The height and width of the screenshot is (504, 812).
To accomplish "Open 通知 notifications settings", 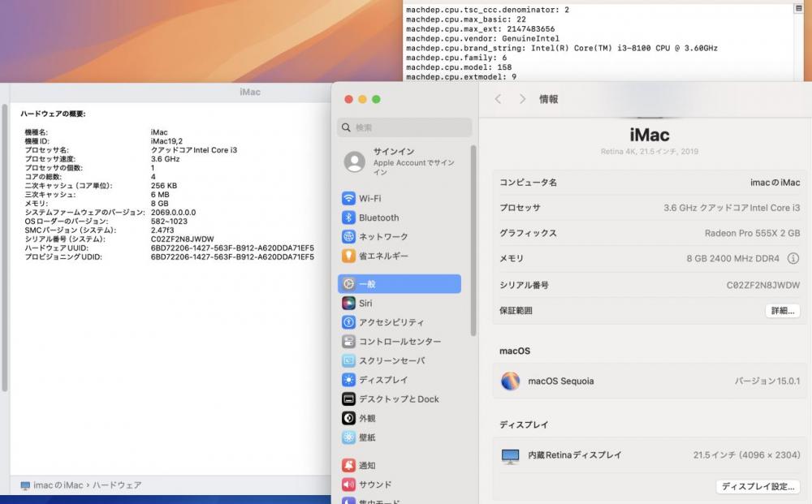I will 366,466.
